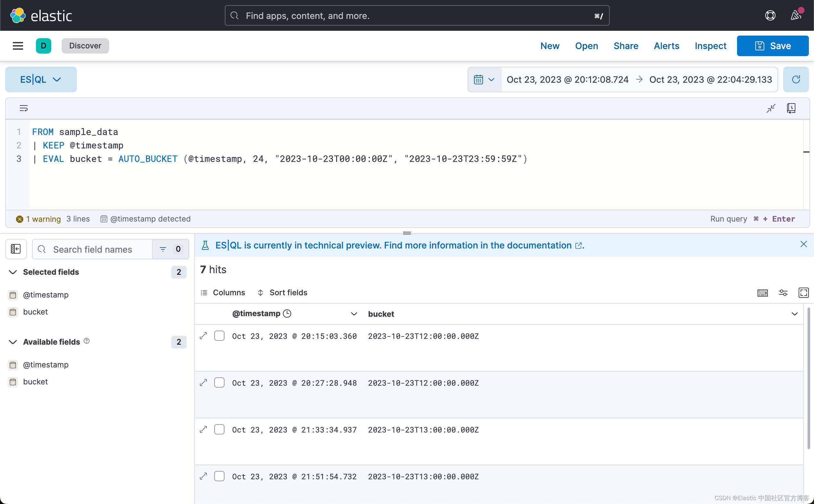The height and width of the screenshot is (504, 814).
Task: Open the ES|QL documentation reference icon
Action: [791, 108]
